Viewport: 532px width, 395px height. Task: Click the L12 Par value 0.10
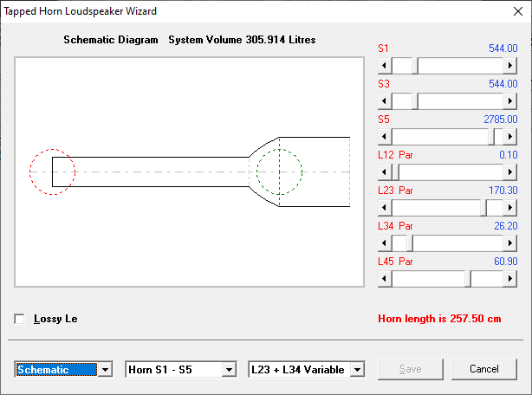tap(509, 155)
